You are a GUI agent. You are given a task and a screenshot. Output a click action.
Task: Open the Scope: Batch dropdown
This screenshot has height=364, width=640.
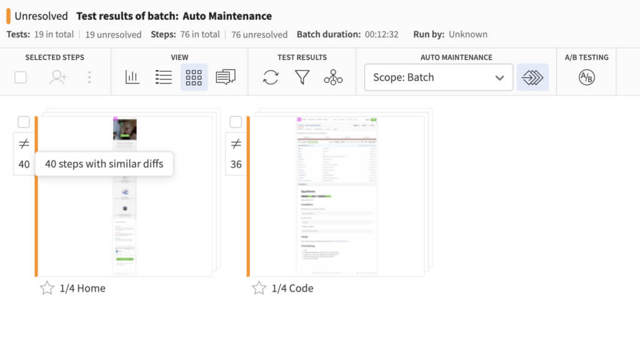(438, 77)
